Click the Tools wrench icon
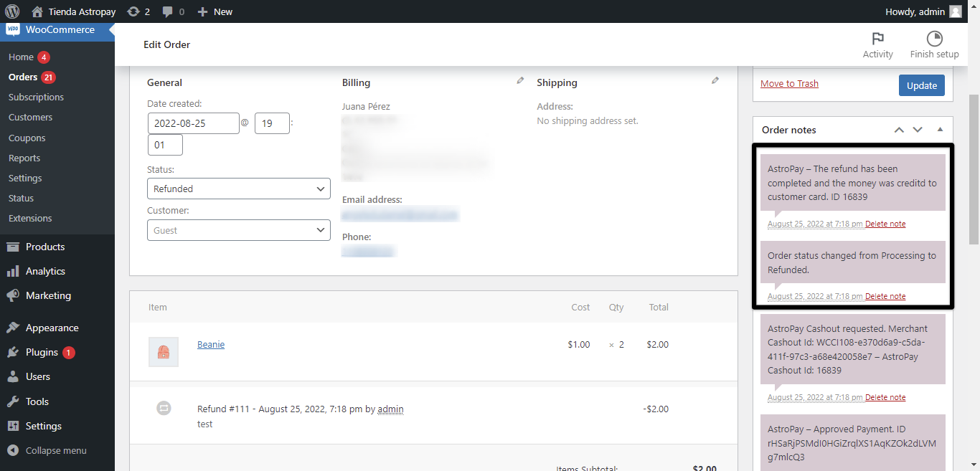Screen dimensions: 980x471 pos(13,401)
